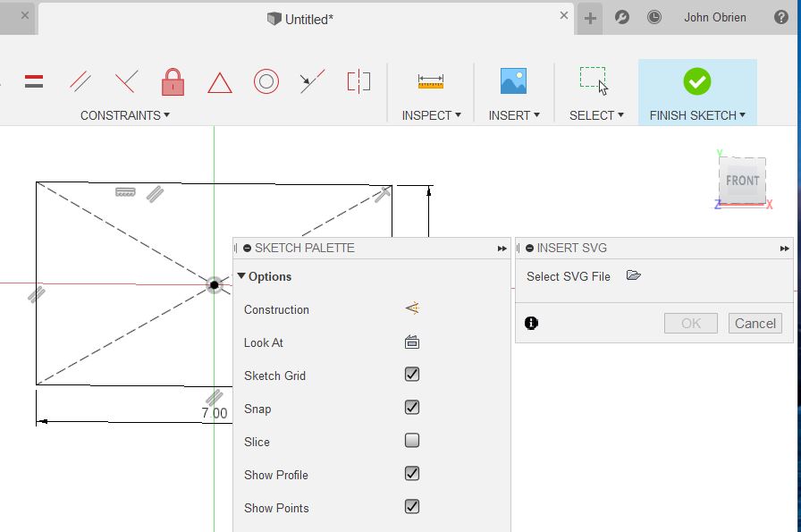This screenshot has height=532, width=801.
Task: Click Cancel in Insert SVG dialog
Action: click(x=755, y=324)
